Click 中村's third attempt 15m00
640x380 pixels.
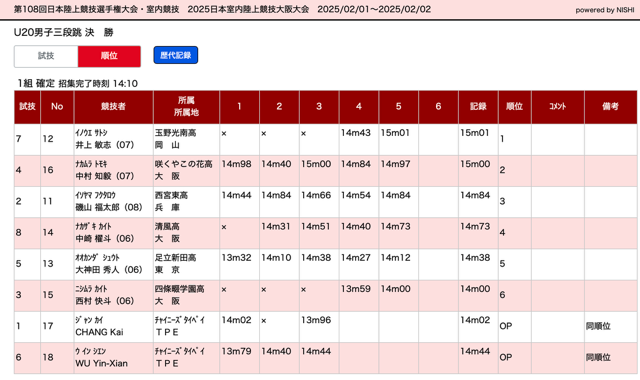316,164
